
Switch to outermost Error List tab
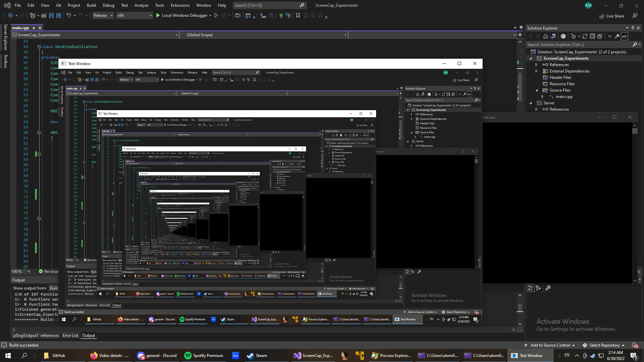pyautogui.click(x=70, y=335)
